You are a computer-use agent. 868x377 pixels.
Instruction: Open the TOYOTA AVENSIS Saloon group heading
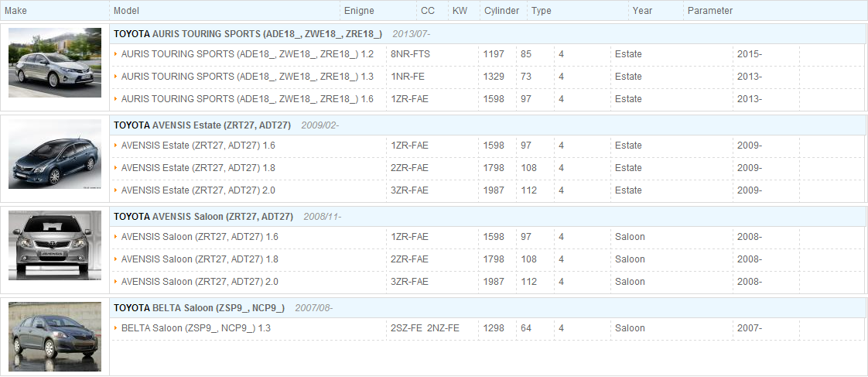pyautogui.click(x=203, y=217)
